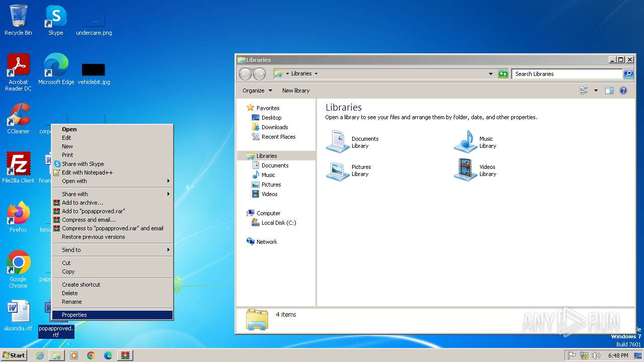This screenshot has width=644, height=362.
Task: Expand the Send to submenu
Action: tap(113, 250)
